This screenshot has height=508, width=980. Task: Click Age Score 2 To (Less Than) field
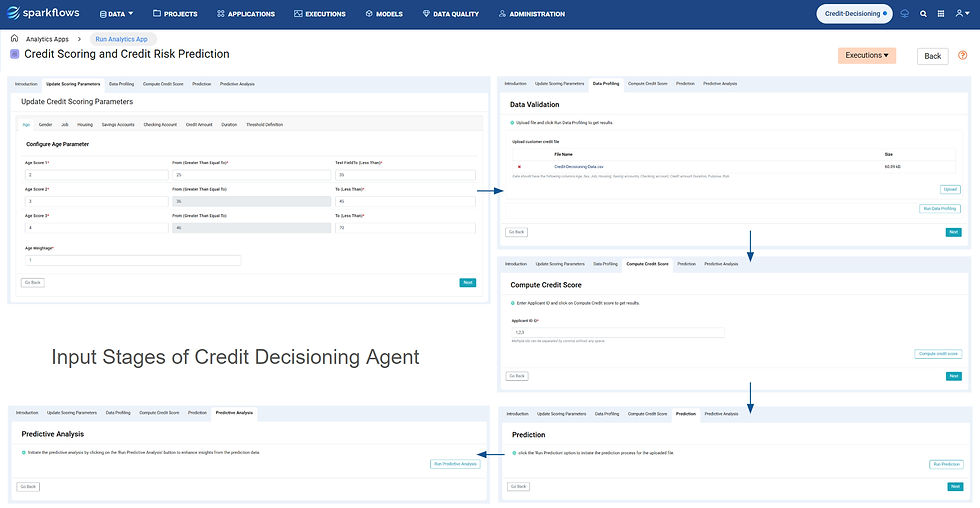[x=405, y=201]
